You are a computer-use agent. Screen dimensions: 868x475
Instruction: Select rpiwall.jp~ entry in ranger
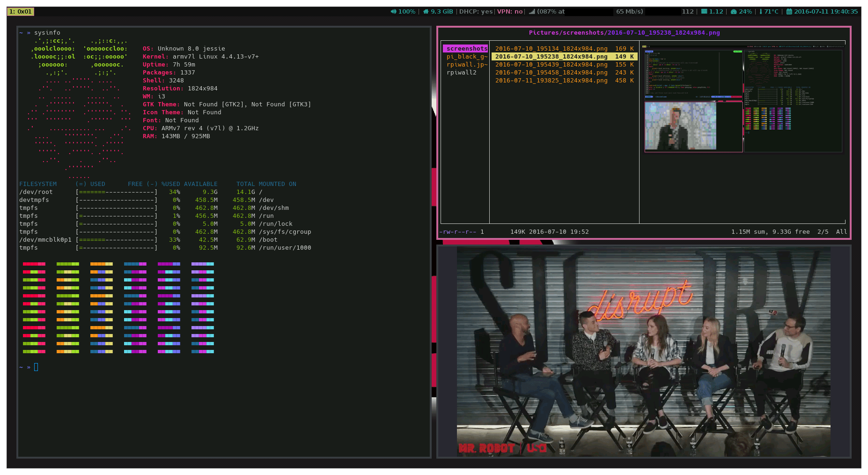pyautogui.click(x=467, y=65)
